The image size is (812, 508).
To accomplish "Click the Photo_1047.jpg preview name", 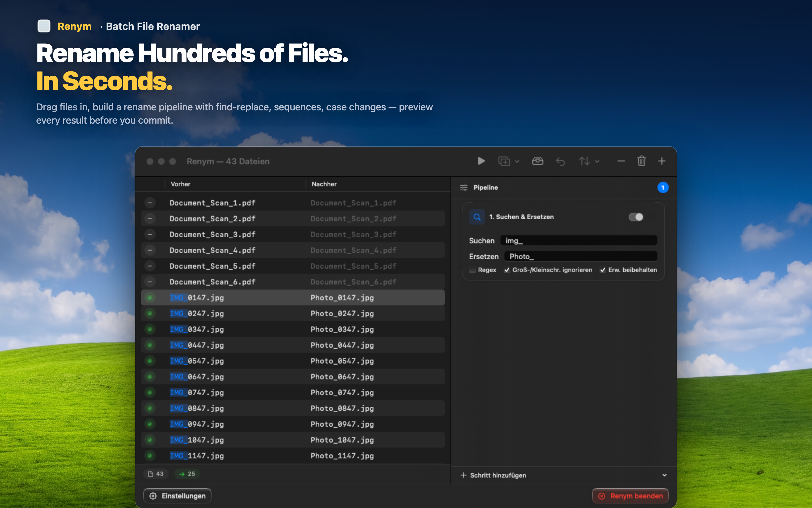I will pyautogui.click(x=342, y=440).
